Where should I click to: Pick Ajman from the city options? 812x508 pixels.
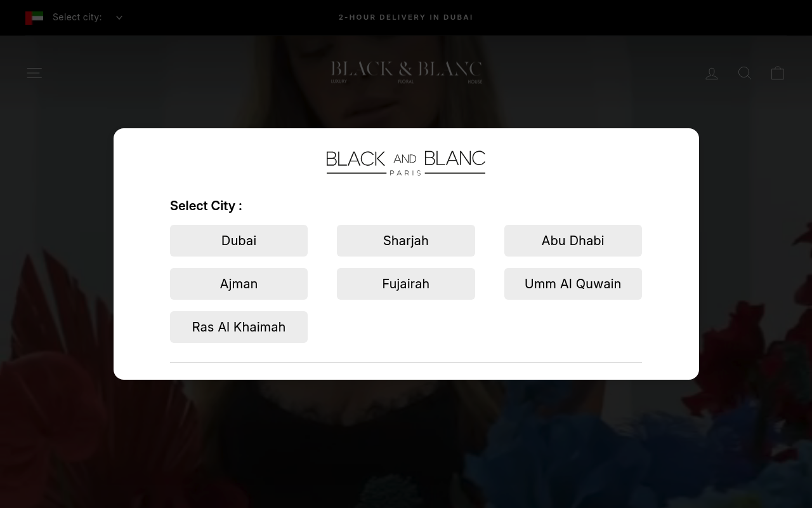pyautogui.click(x=239, y=283)
